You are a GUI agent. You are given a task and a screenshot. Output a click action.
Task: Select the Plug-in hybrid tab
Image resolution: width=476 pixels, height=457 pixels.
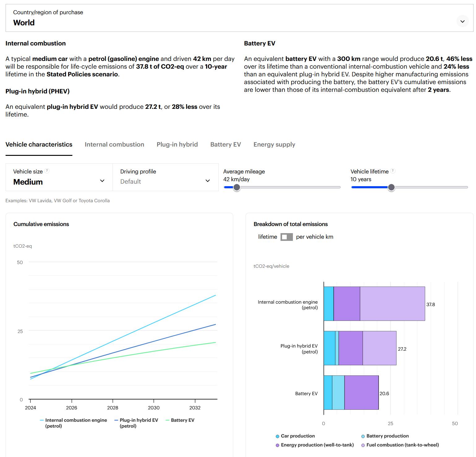tap(177, 145)
